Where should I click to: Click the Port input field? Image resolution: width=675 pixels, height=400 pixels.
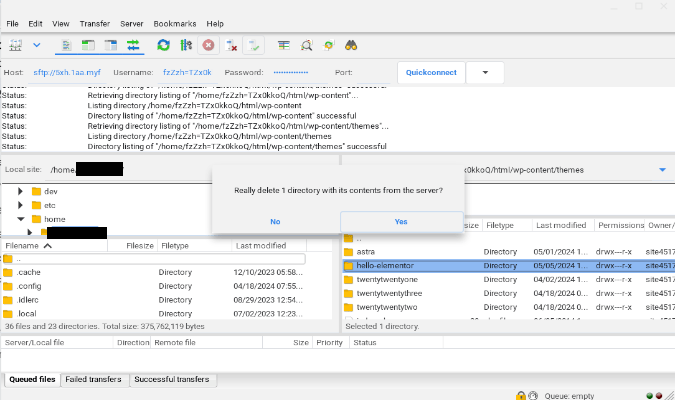(x=373, y=72)
